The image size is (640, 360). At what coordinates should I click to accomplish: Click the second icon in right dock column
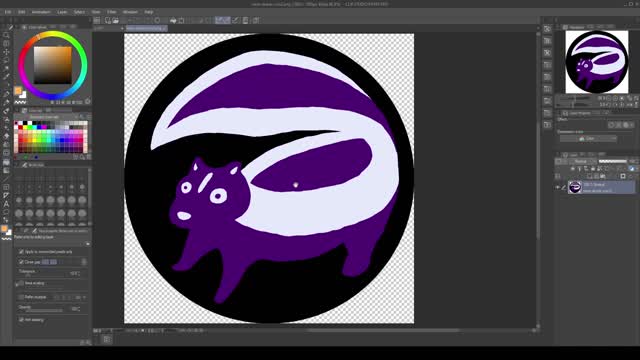(547, 41)
